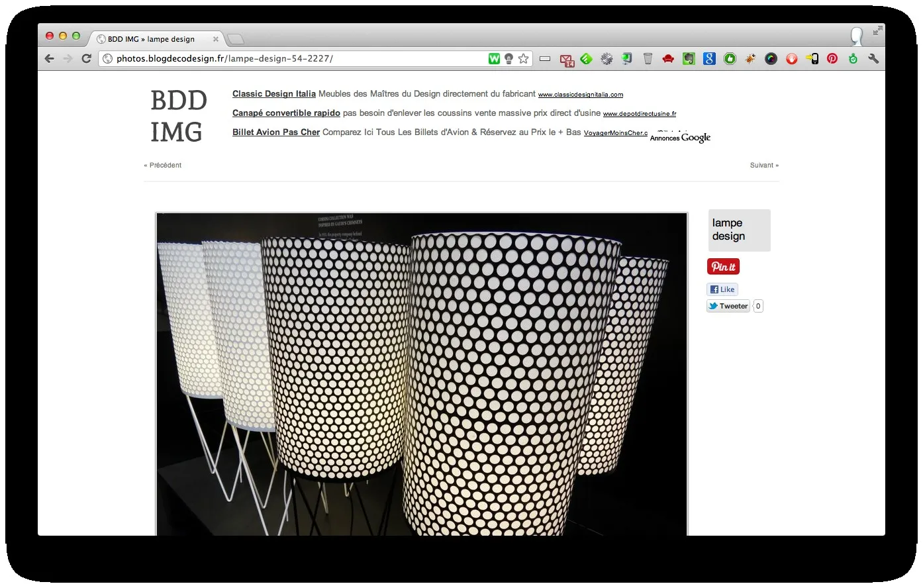Like the page on Facebook
Viewport: 923px width, 588px height.
[722, 289]
